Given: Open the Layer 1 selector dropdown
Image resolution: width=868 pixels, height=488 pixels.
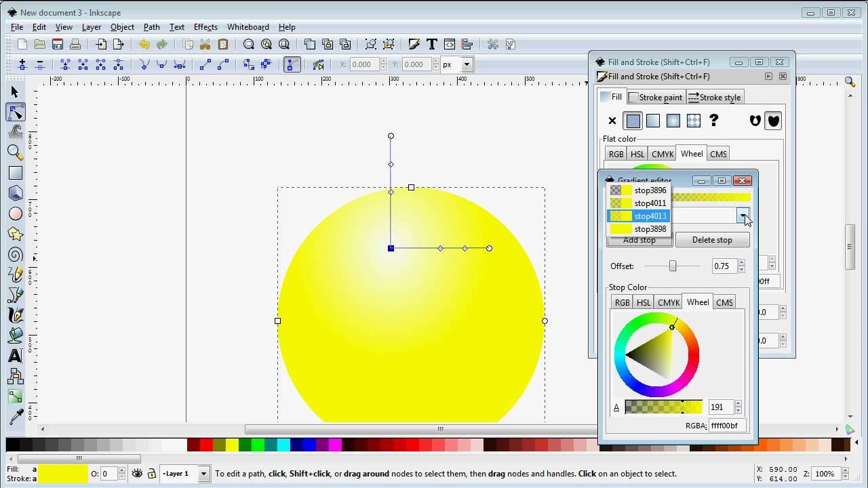Looking at the screenshot, I should click(x=203, y=474).
